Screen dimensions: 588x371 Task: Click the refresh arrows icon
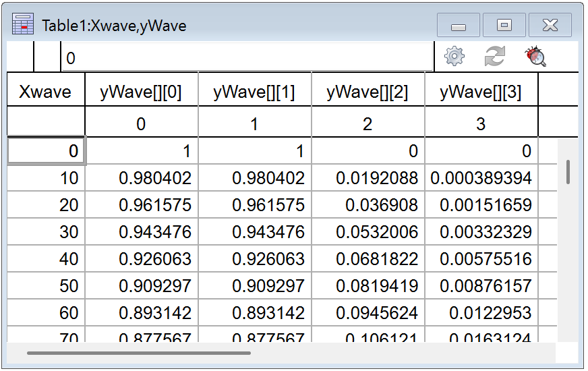point(495,57)
